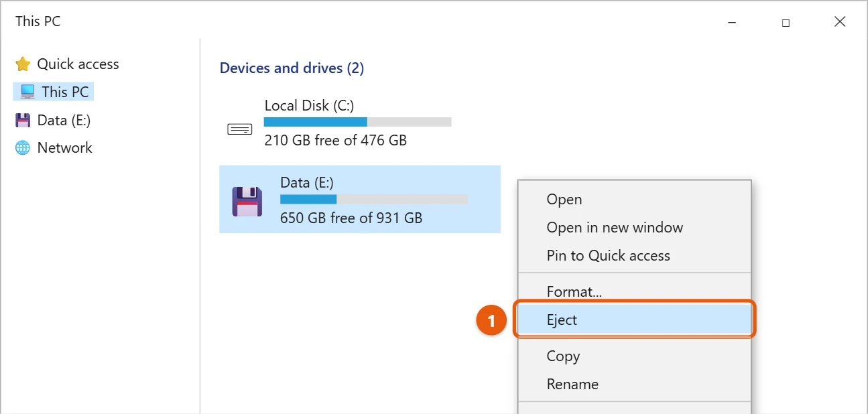Screen dimensions: 868x414
Task: Click the '650 GB free of 931 GB' text
Action: click(351, 218)
